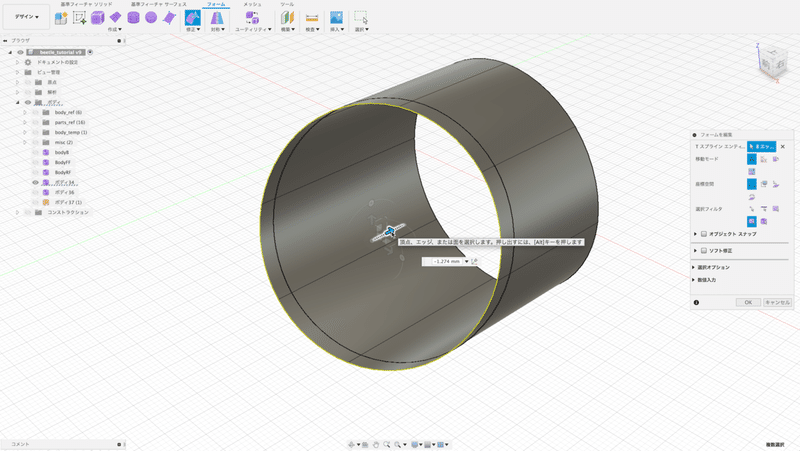Click the Zoom magnifier in navigation bar

387,445
